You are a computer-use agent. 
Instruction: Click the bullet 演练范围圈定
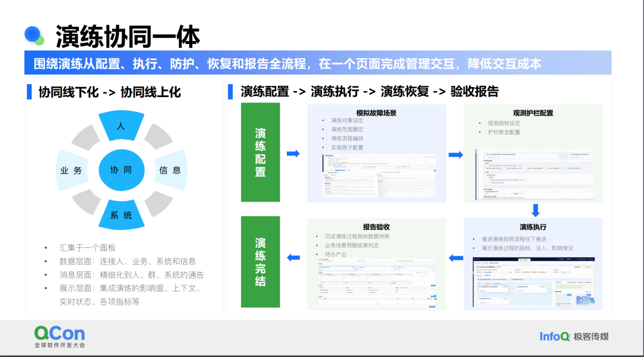(x=347, y=129)
